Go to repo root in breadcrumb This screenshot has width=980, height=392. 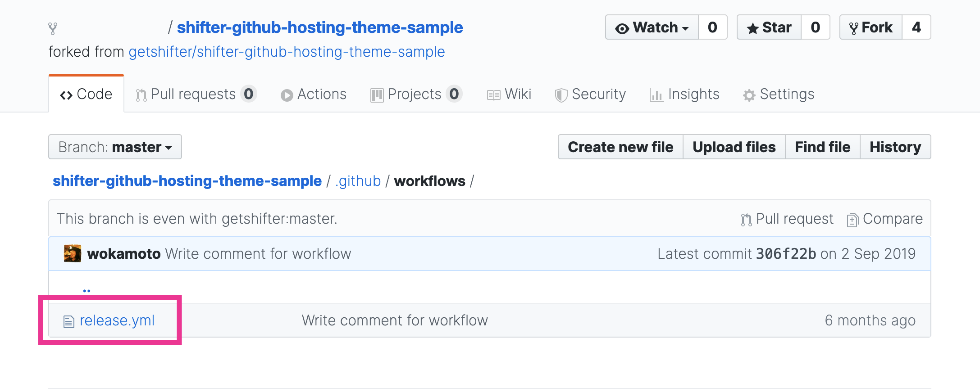[187, 181]
